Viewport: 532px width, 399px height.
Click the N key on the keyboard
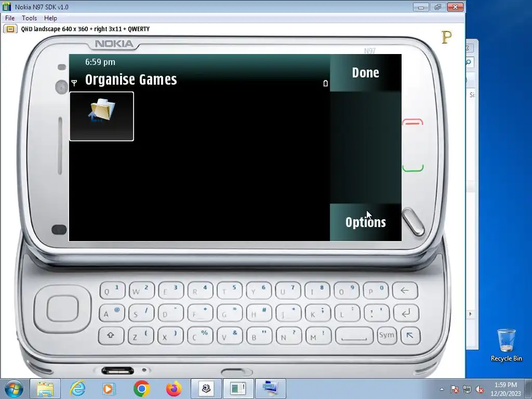click(x=289, y=336)
